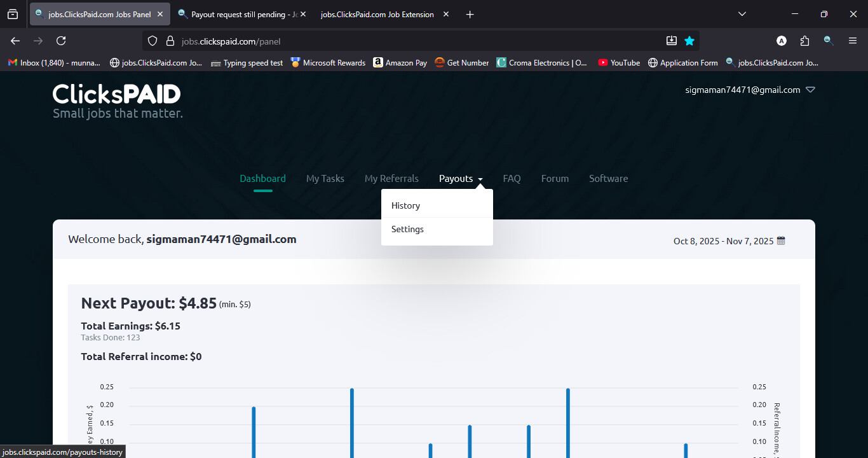Reload the page with the refresh icon
This screenshot has height=458, width=868.
click(61, 41)
